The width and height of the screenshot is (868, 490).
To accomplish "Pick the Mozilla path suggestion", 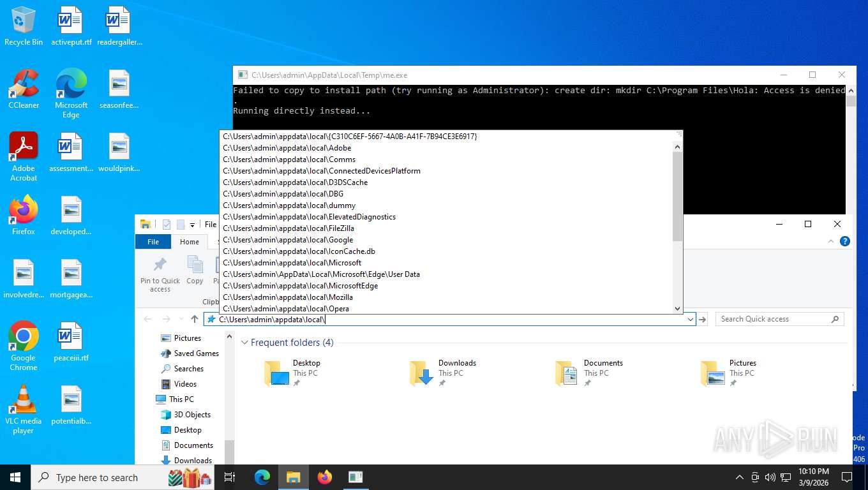I will click(x=446, y=297).
